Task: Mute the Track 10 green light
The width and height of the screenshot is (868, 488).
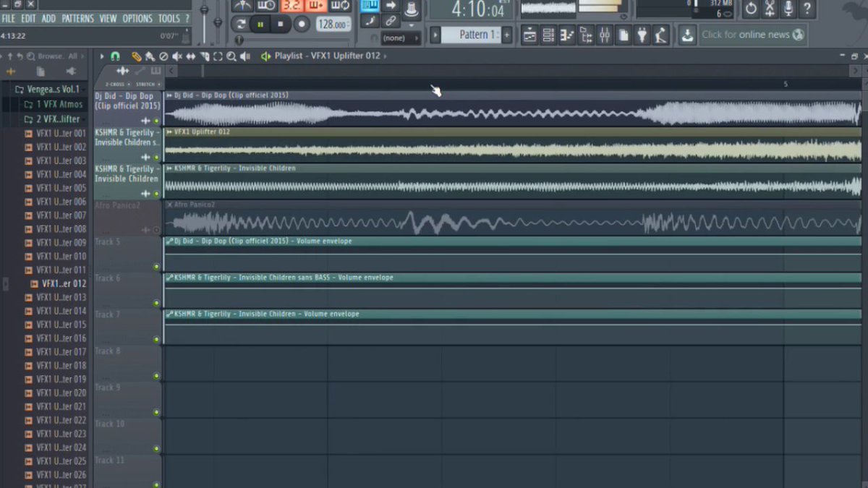Action: click(156, 449)
